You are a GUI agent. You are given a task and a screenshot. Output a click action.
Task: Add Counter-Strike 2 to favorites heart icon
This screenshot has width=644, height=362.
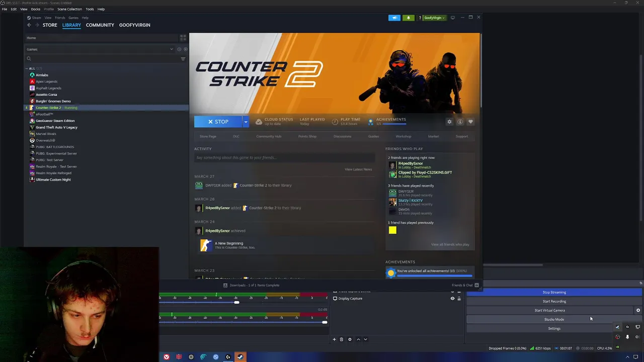[x=470, y=122]
